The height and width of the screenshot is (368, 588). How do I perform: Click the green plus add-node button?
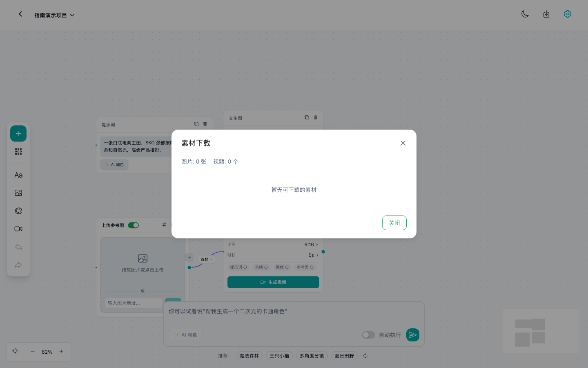[18, 134]
